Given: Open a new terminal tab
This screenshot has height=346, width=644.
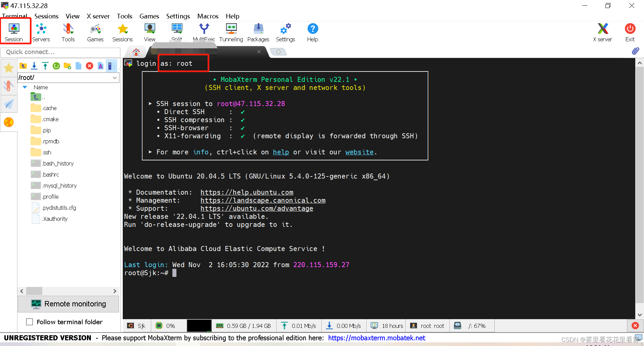Looking at the screenshot, I should tap(278, 52).
